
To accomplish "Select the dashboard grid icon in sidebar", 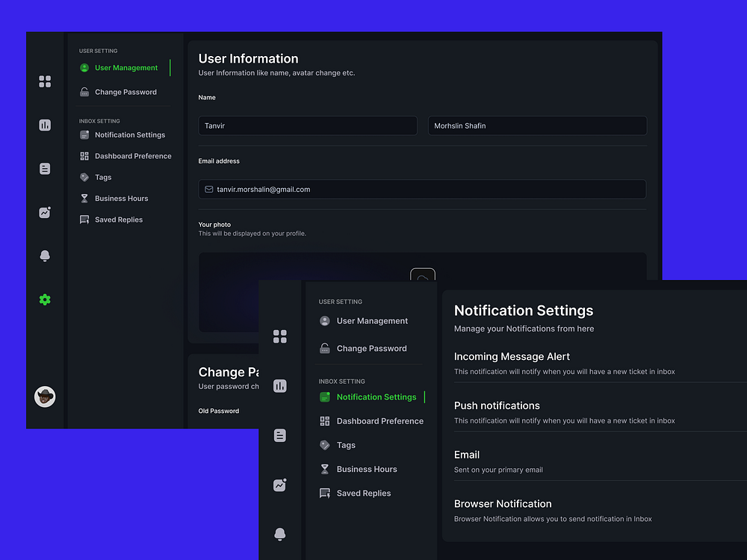I will click(x=45, y=81).
